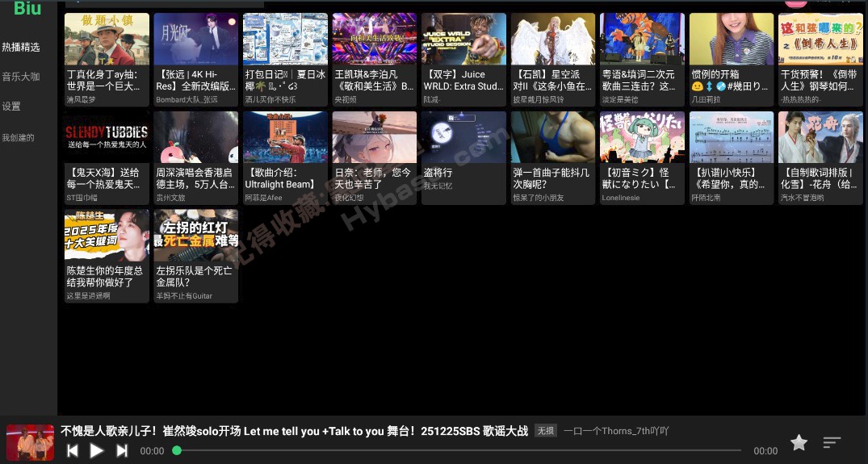
Task: Open the 惯例的开箱 video card
Action: pos(732,60)
